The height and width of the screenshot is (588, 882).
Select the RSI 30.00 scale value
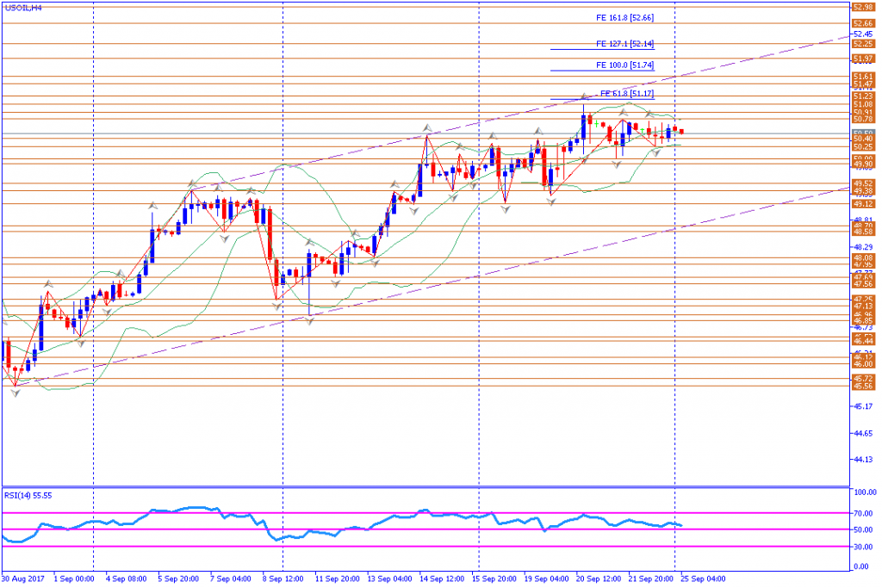[x=865, y=547]
